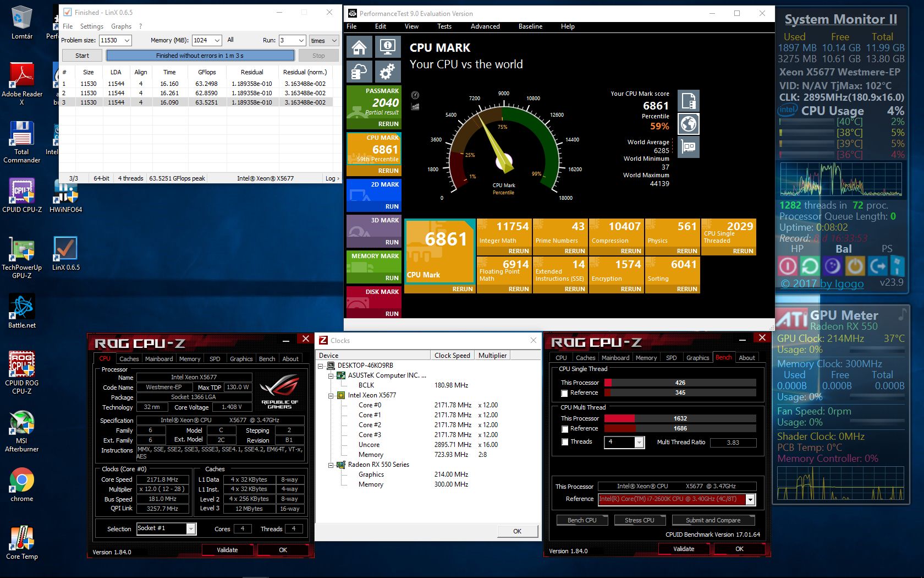Tick the Reference checkbox under CPU Single Thread
The image size is (924, 578).
(564, 393)
